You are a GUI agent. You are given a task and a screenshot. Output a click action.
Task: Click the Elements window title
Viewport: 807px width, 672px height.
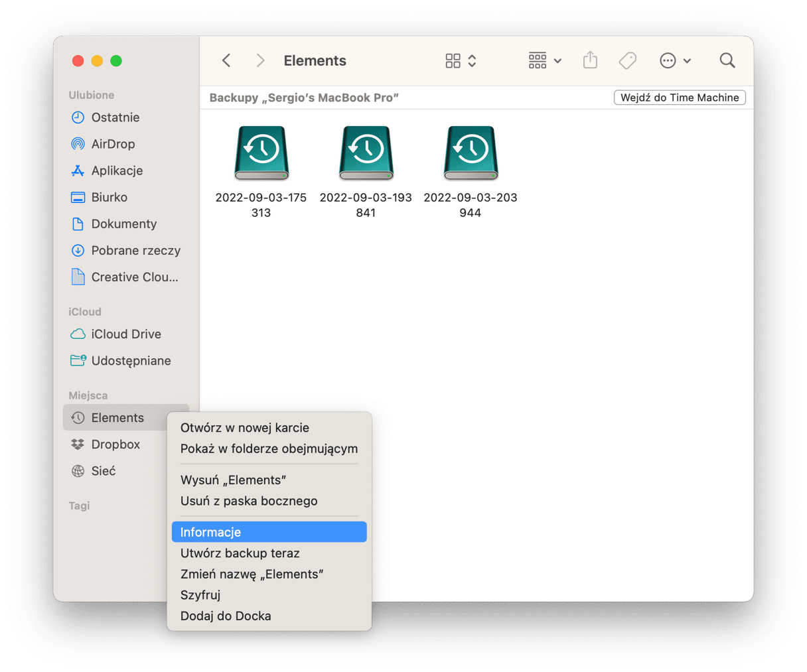(315, 61)
